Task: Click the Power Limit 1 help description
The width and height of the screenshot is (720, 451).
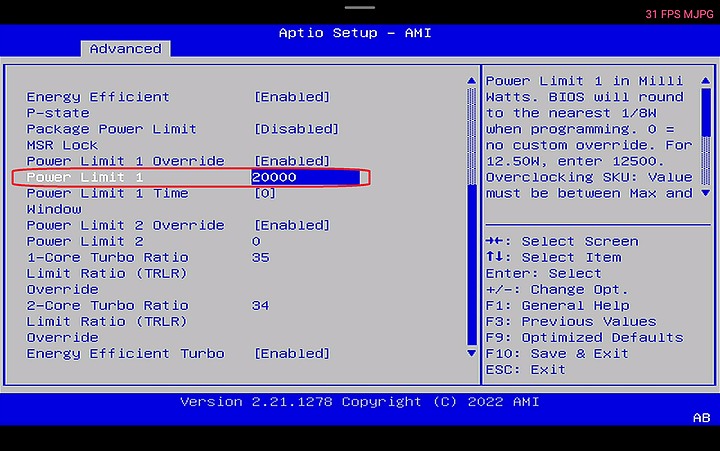Action: 589,137
